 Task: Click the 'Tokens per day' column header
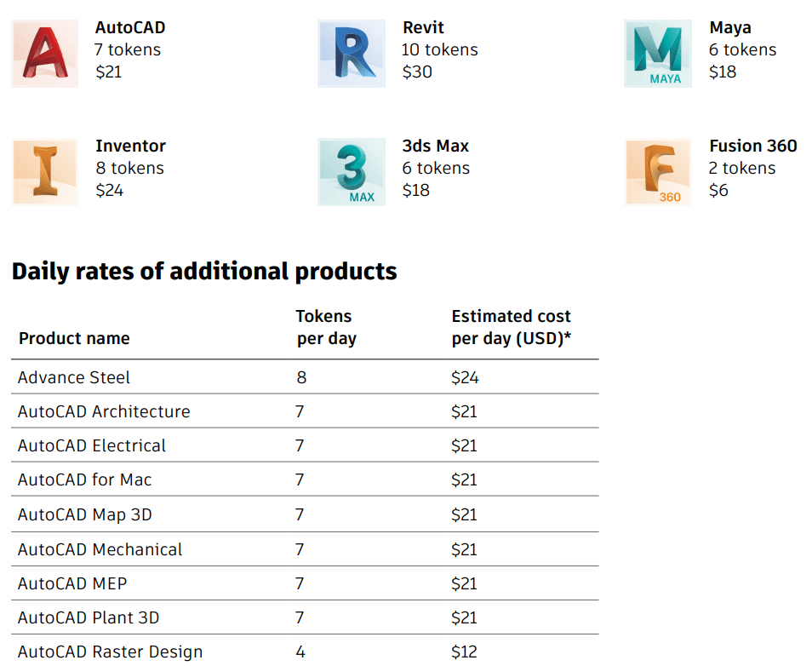point(326,327)
